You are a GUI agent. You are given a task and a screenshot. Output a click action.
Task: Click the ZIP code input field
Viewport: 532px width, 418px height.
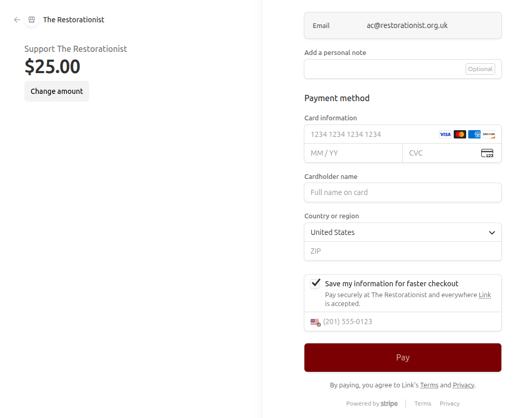[x=402, y=251]
